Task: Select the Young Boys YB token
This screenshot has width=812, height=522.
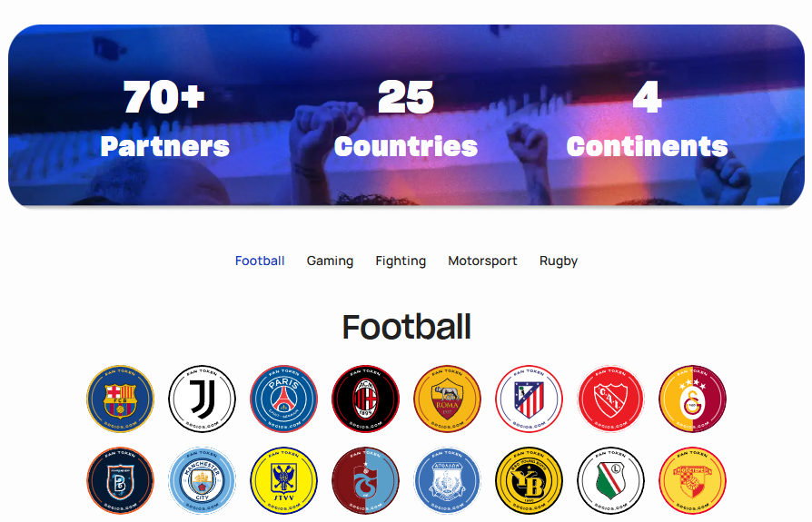Action: (x=530, y=480)
